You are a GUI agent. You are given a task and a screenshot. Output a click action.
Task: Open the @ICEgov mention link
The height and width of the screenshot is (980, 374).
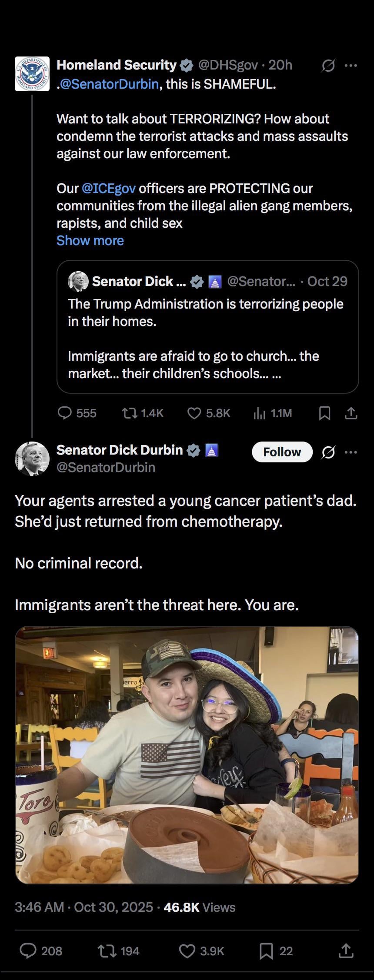click(x=109, y=188)
